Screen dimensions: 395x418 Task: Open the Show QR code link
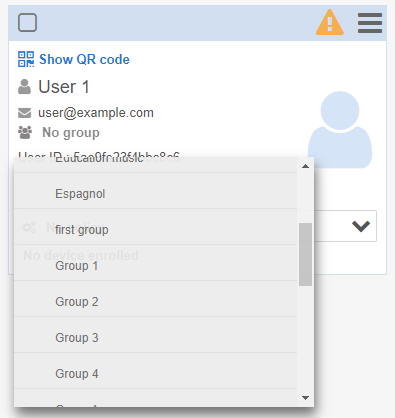coord(84,59)
